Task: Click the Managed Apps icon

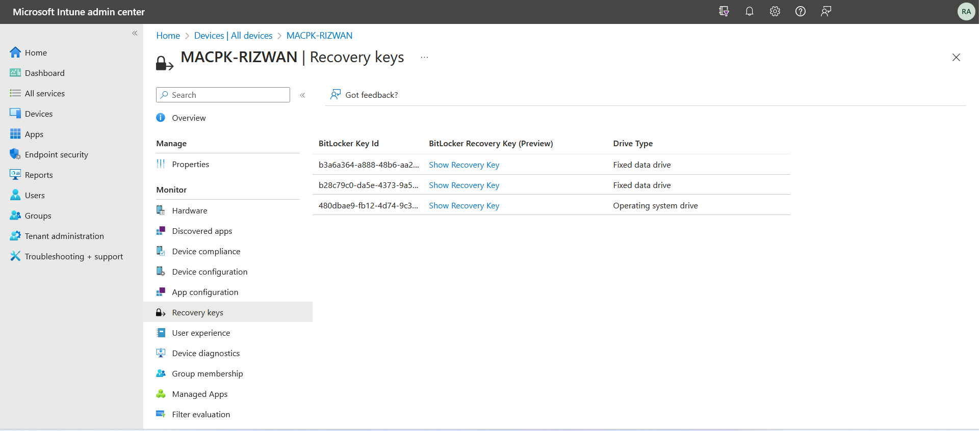Action: point(161,394)
